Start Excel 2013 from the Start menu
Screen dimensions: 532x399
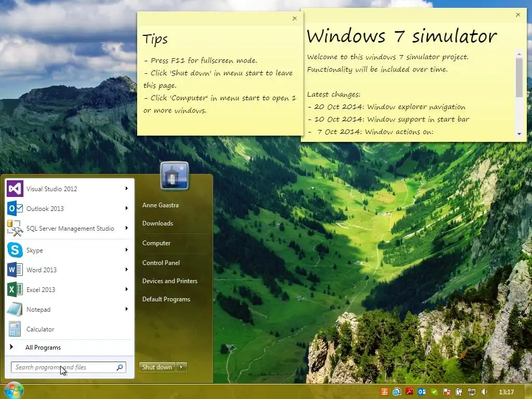click(x=70, y=289)
